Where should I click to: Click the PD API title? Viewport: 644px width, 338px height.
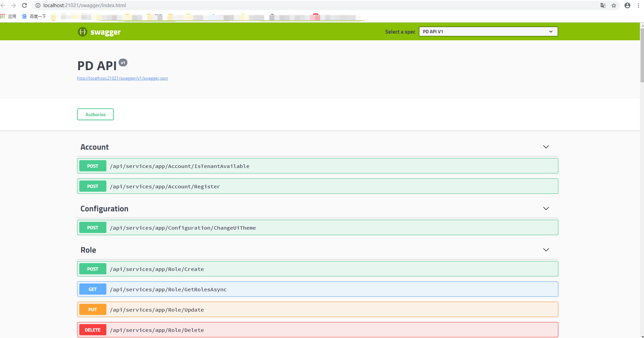(x=97, y=66)
